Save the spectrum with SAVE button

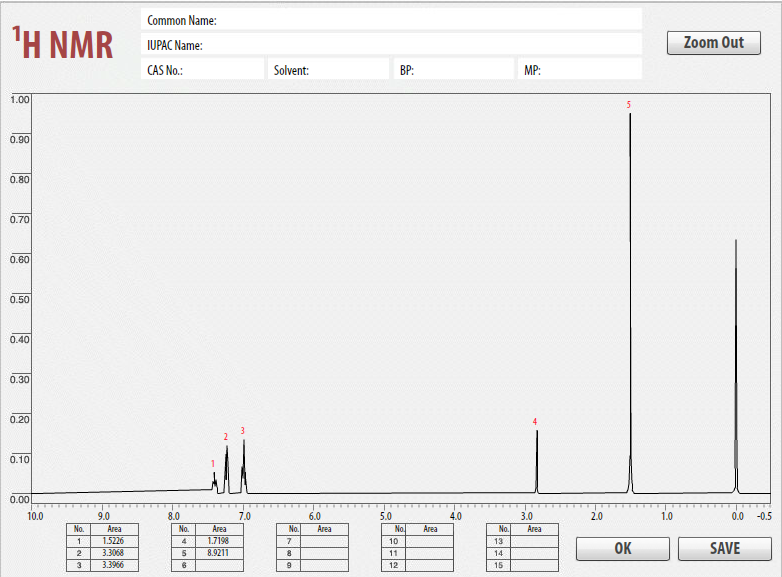point(725,549)
